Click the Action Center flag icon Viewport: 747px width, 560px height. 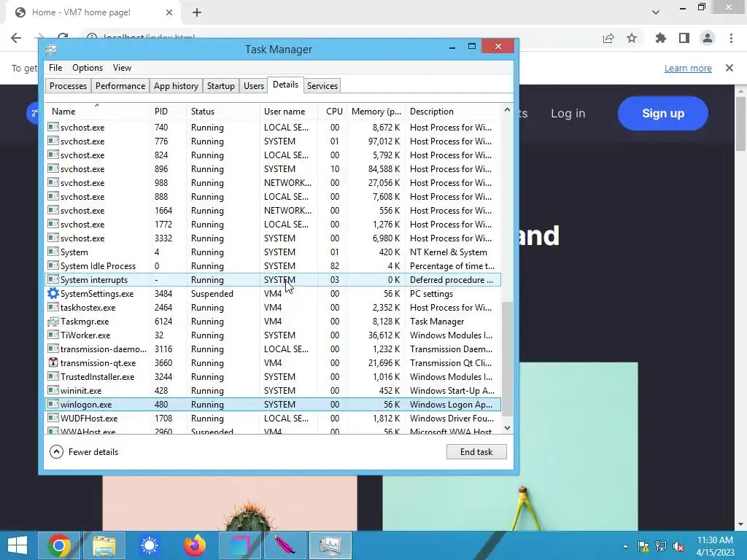click(x=643, y=546)
